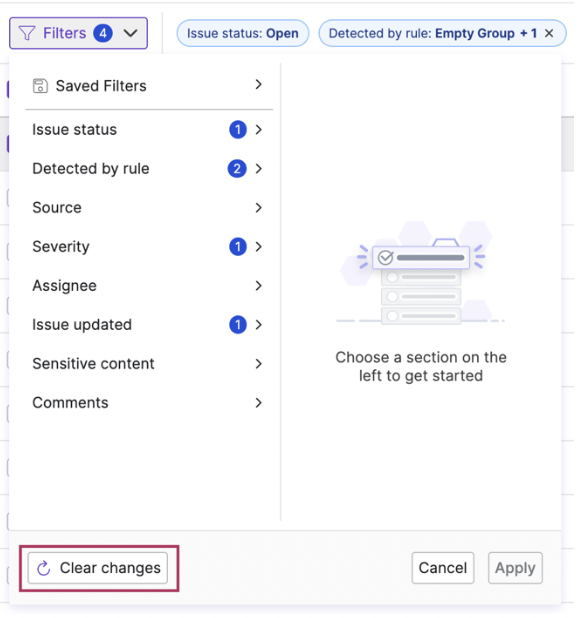Open the Issue status filter section

(x=148, y=130)
